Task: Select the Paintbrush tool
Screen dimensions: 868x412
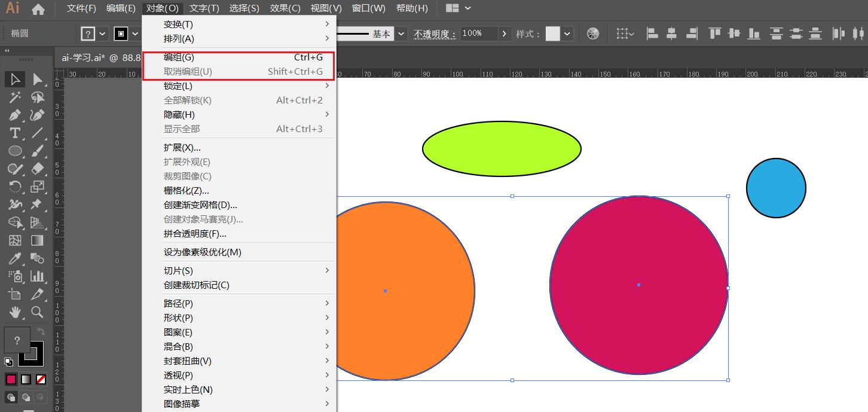Action: [38, 151]
